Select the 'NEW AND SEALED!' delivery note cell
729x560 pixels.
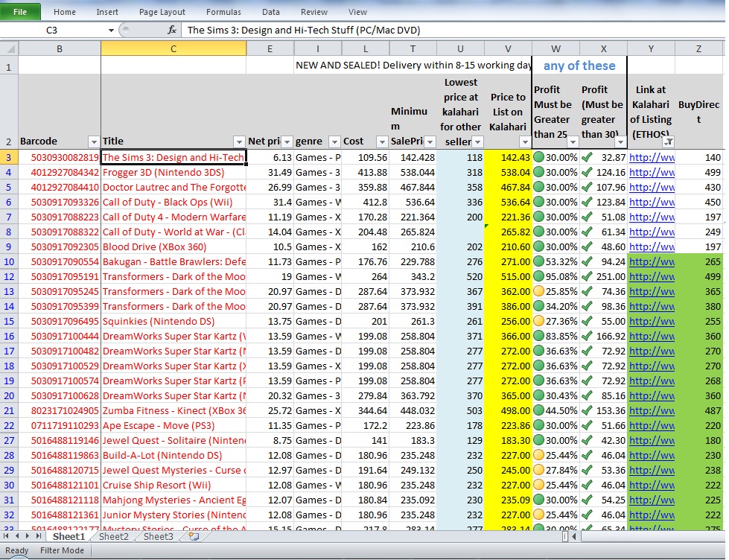(413, 66)
